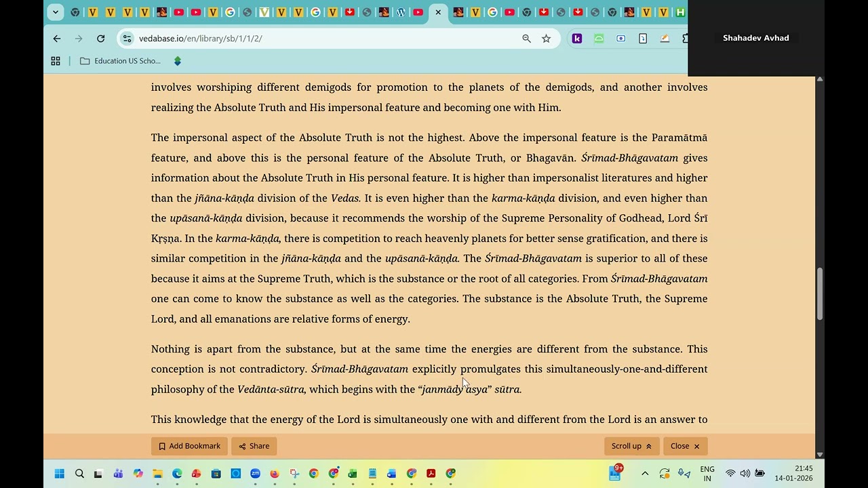Click the volume speaker icon

[x=745, y=474]
